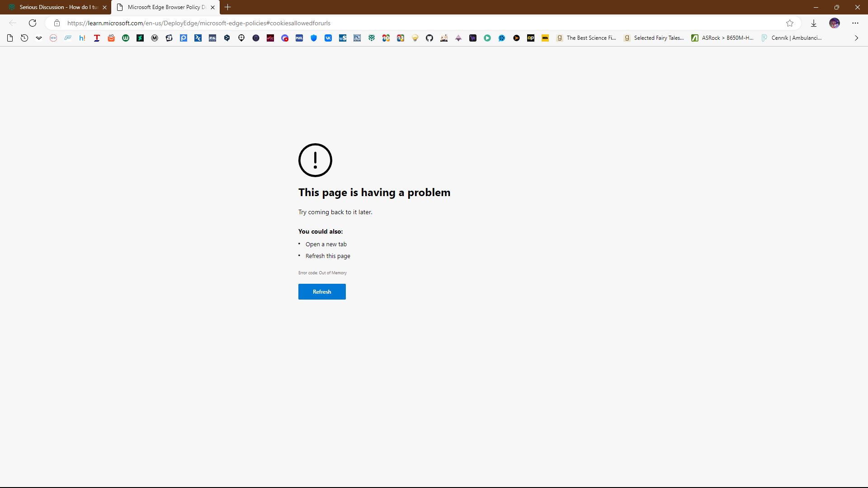This screenshot has height=488, width=868.
Task: Open the green 'W' circle bookmark
Action: pos(126,38)
